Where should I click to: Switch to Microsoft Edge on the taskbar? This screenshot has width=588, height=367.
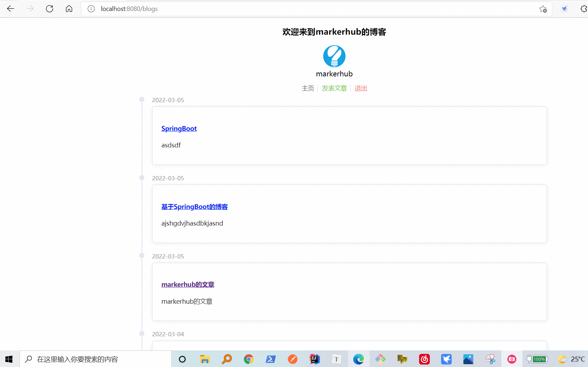pos(359,359)
